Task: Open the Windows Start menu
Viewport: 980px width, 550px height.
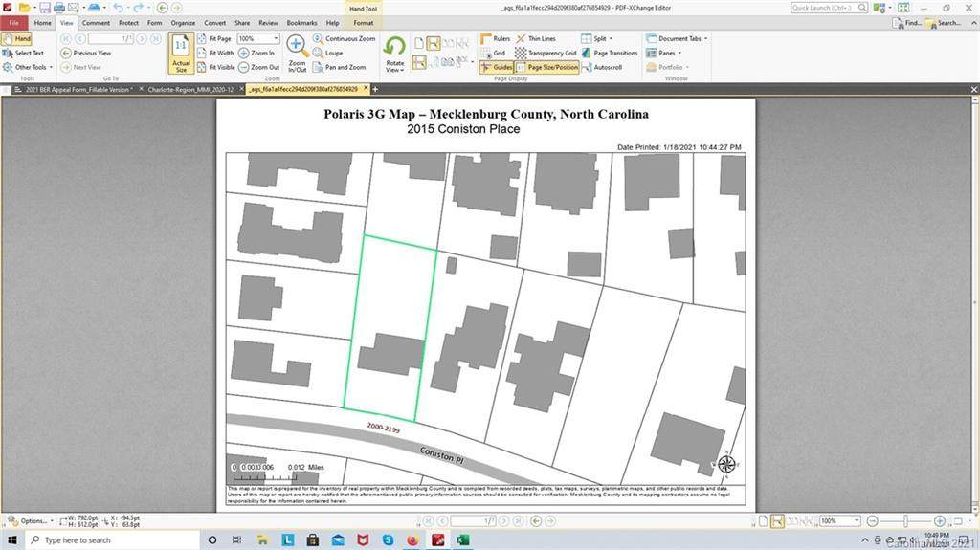Action: point(11,539)
